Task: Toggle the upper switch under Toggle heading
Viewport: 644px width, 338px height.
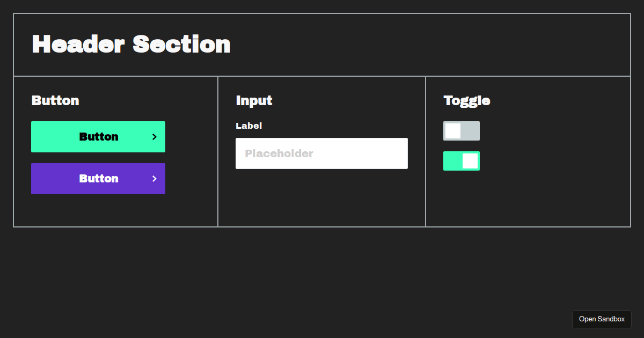Action: click(462, 130)
